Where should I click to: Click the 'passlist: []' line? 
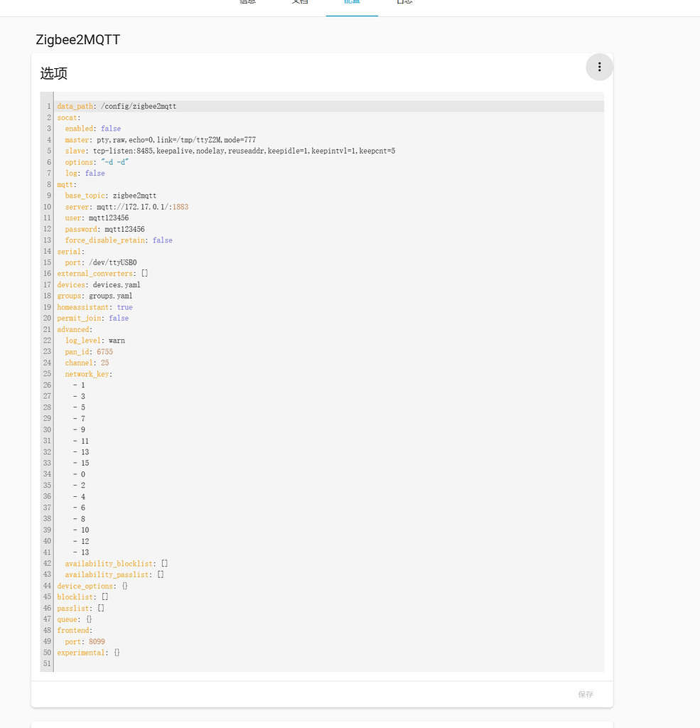(x=81, y=608)
